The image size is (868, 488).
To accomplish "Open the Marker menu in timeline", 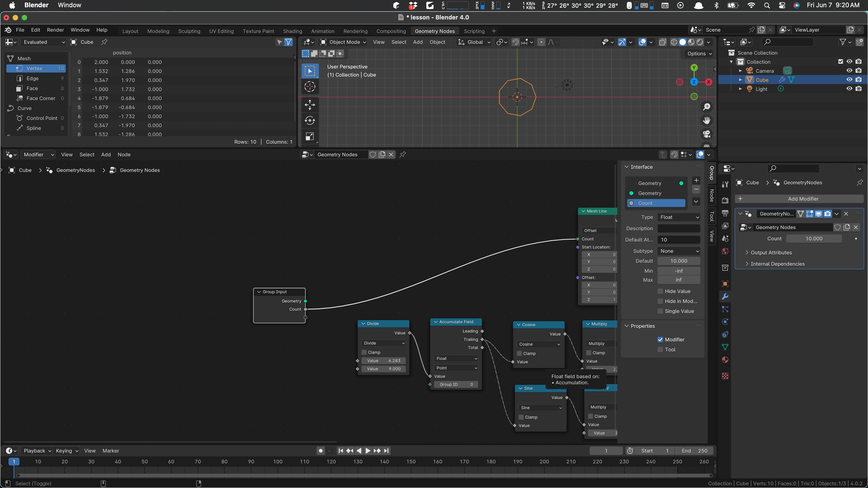I will 111,451.
